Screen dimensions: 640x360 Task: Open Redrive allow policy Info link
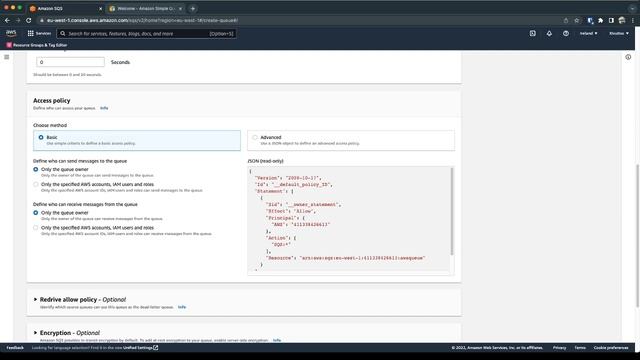click(x=182, y=307)
